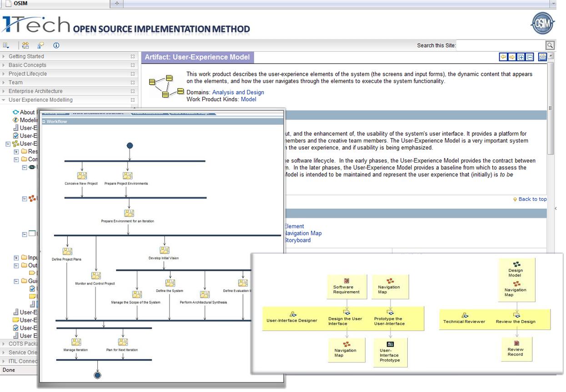Expand the Res folder node in the tree
This screenshot has width=566, height=392.
click(16, 152)
